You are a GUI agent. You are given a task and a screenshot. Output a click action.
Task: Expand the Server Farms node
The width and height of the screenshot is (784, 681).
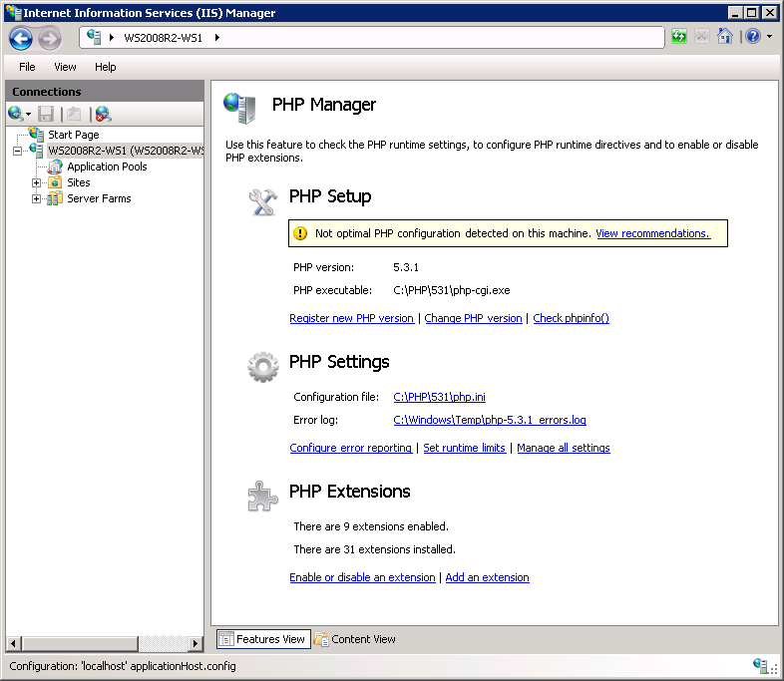(x=37, y=198)
